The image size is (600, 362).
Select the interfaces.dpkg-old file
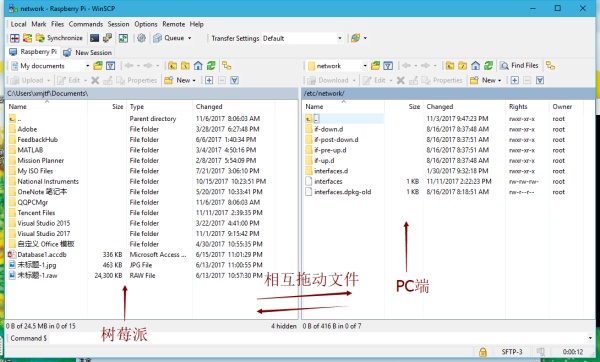(342, 192)
